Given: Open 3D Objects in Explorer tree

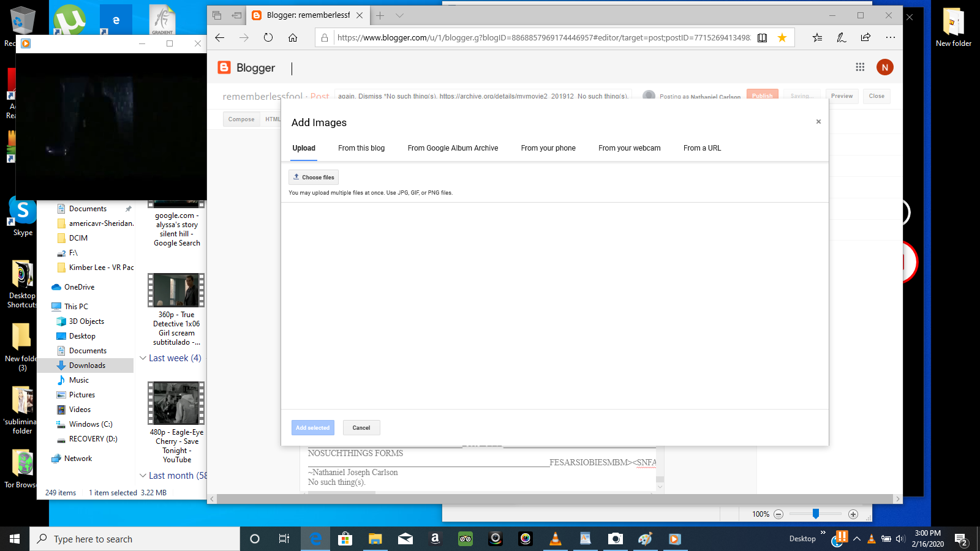Looking at the screenshot, I should point(86,321).
